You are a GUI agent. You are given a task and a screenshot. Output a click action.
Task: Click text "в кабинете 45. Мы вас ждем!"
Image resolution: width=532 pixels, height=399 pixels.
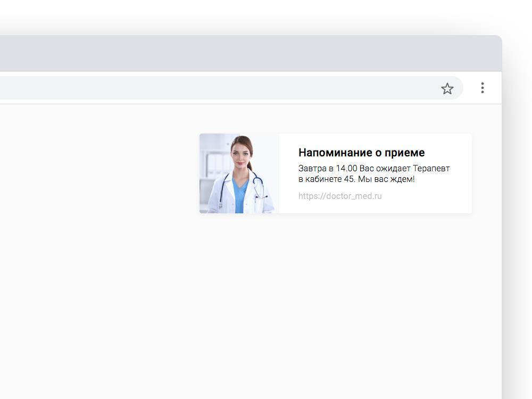356,179
